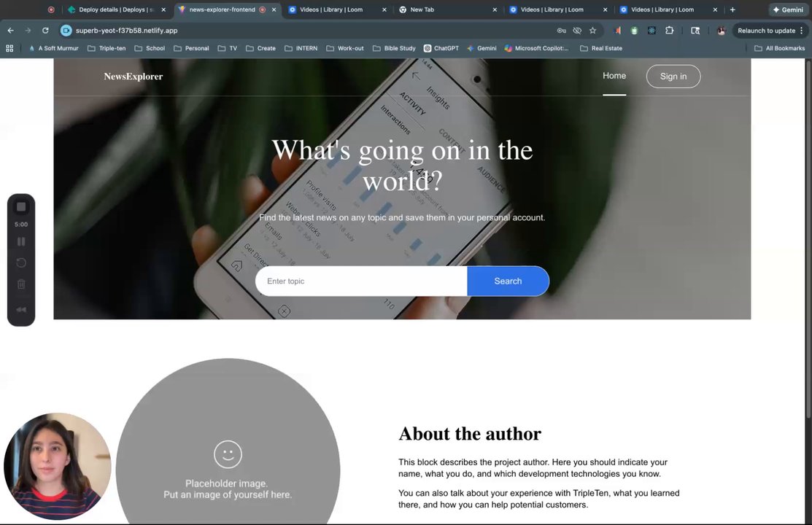Click the Sign in button
Screen dimensions: 812x525
click(x=673, y=77)
